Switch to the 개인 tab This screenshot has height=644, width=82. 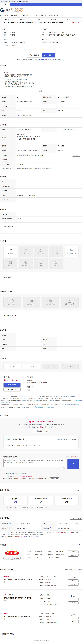(x=5, y=5)
